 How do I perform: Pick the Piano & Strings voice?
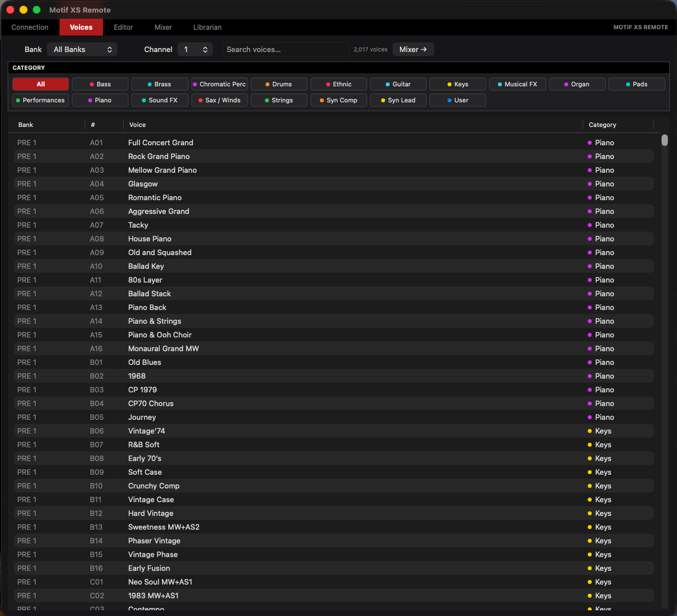coord(333,321)
